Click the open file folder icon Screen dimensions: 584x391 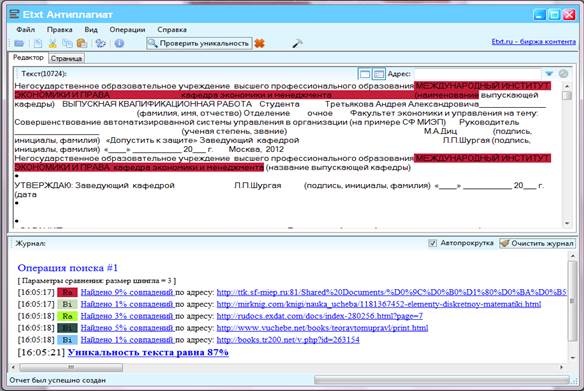19,44
